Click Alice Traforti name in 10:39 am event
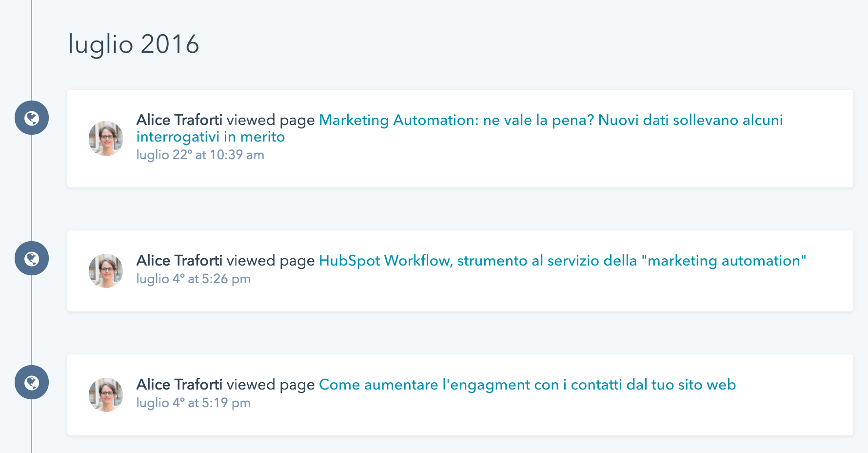 click(179, 120)
